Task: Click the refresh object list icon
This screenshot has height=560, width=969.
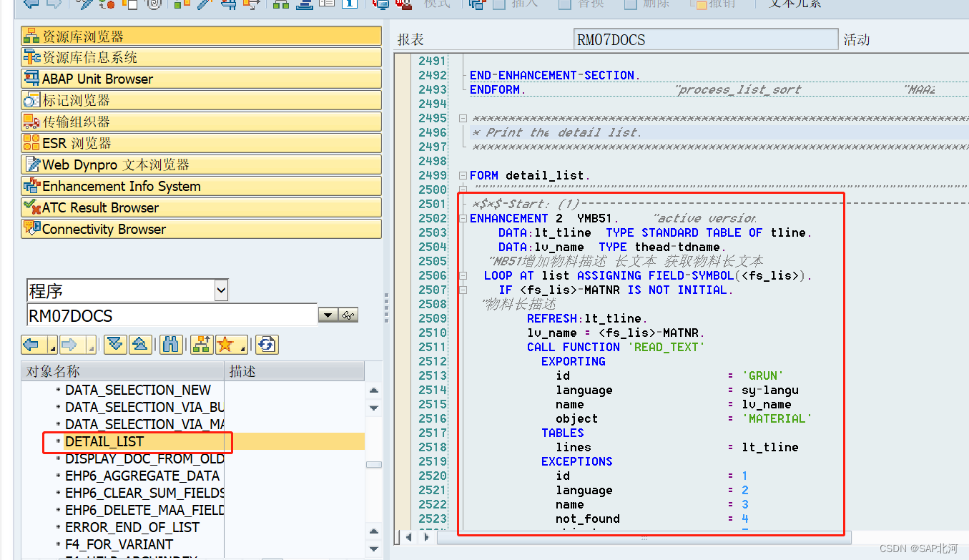Action: 266,344
